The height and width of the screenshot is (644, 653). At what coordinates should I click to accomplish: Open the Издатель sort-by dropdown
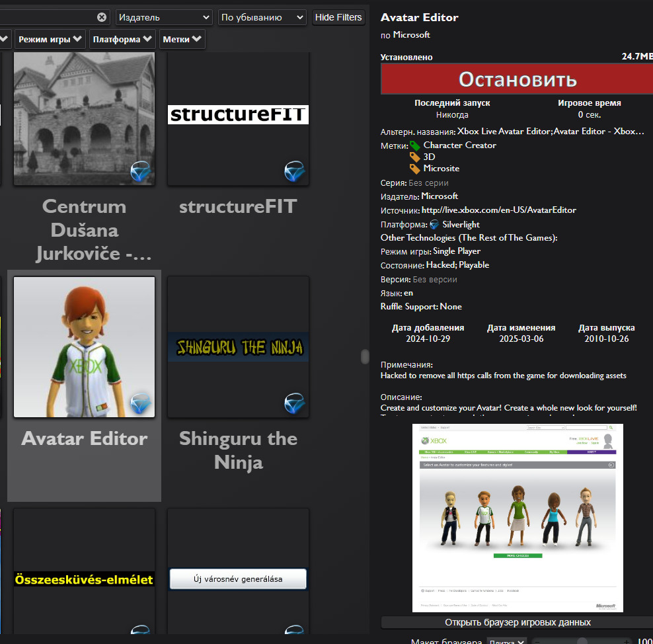[x=164, y=17]
